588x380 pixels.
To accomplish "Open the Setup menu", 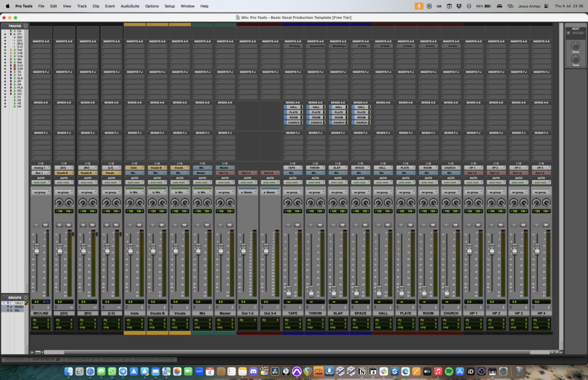I will pyautogui.click(x=170, y=6).
